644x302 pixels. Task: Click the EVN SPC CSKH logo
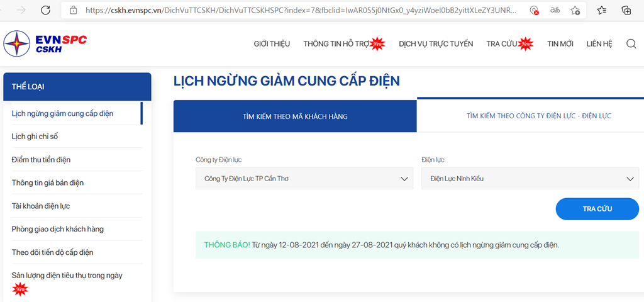click(45, 43)
